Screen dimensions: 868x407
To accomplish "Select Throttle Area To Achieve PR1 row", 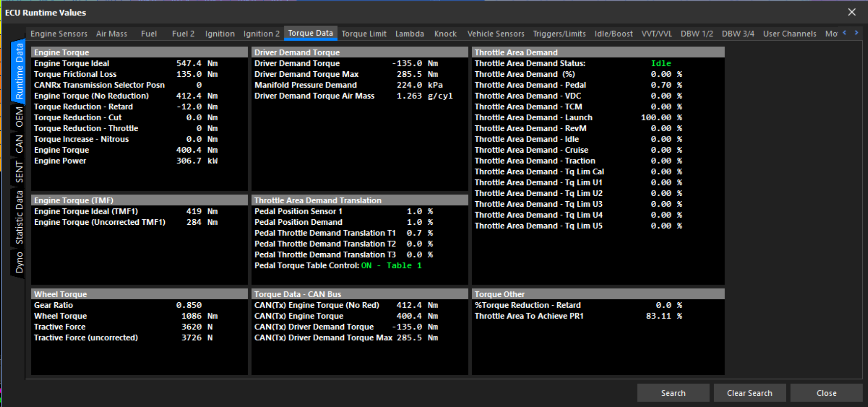I will pyautogui.click(x=578, y=316).
